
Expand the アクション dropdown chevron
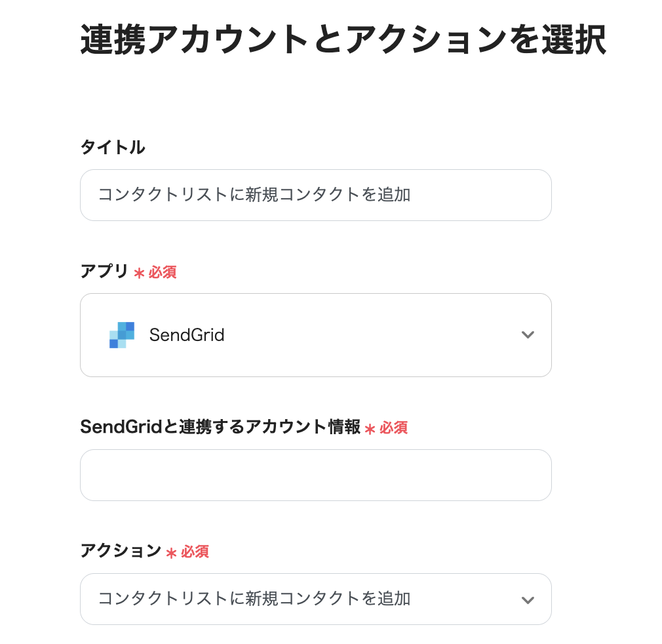point(528,599)
